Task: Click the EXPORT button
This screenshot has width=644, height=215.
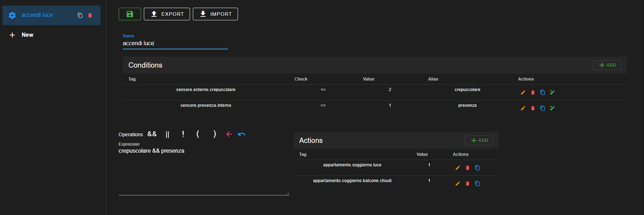Action: click(167, 14)
